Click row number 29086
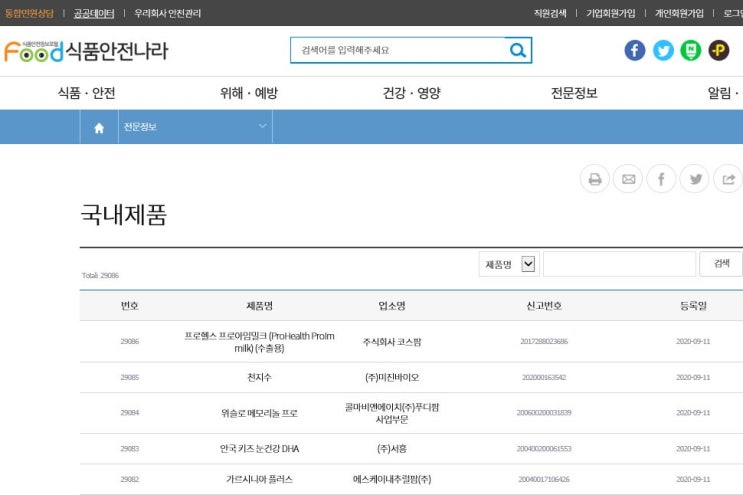The image size is (743, 495). [x=129, y=342]
